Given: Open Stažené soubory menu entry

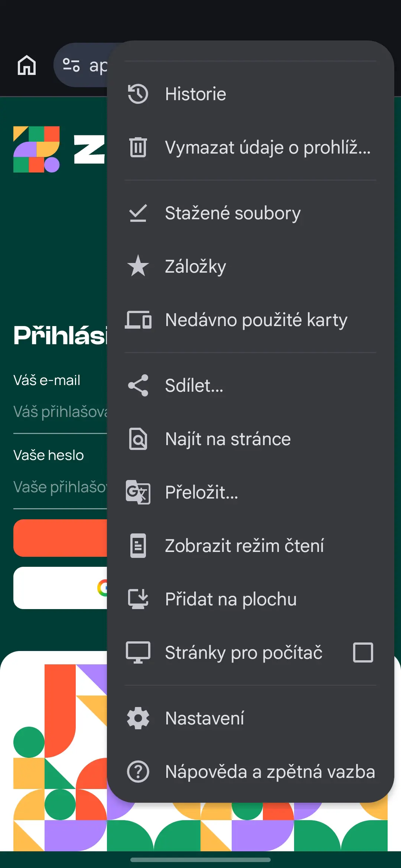Looking at the screenshot, I should tap(233, 213).
